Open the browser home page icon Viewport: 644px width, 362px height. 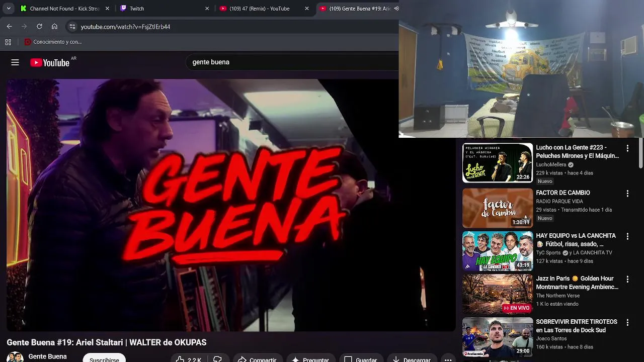click(x=54, y=27)
